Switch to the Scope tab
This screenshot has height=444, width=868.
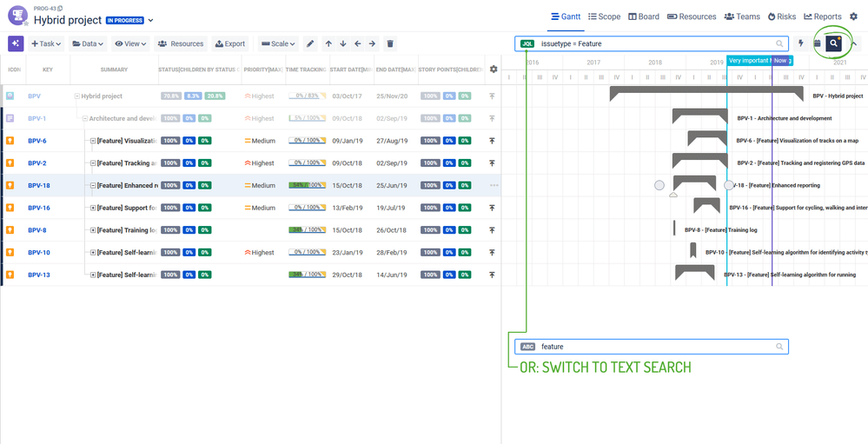(604, 17)
